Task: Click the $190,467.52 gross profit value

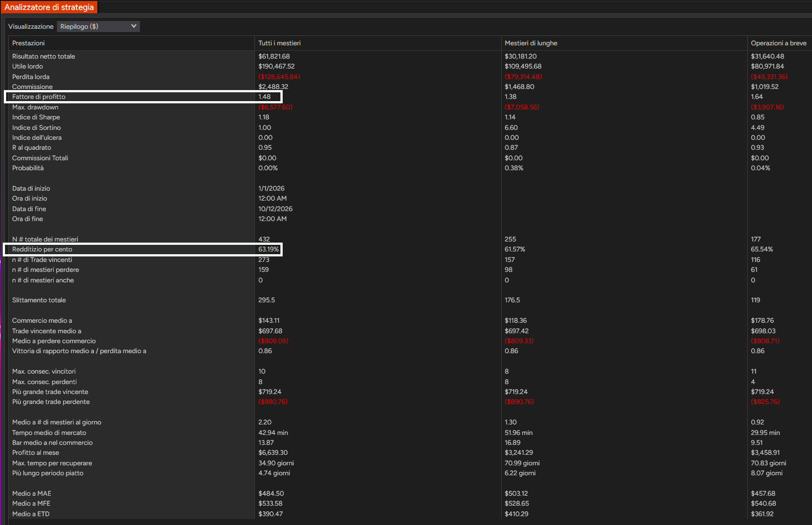Action: pyautogui.click(x=277, y=66)
